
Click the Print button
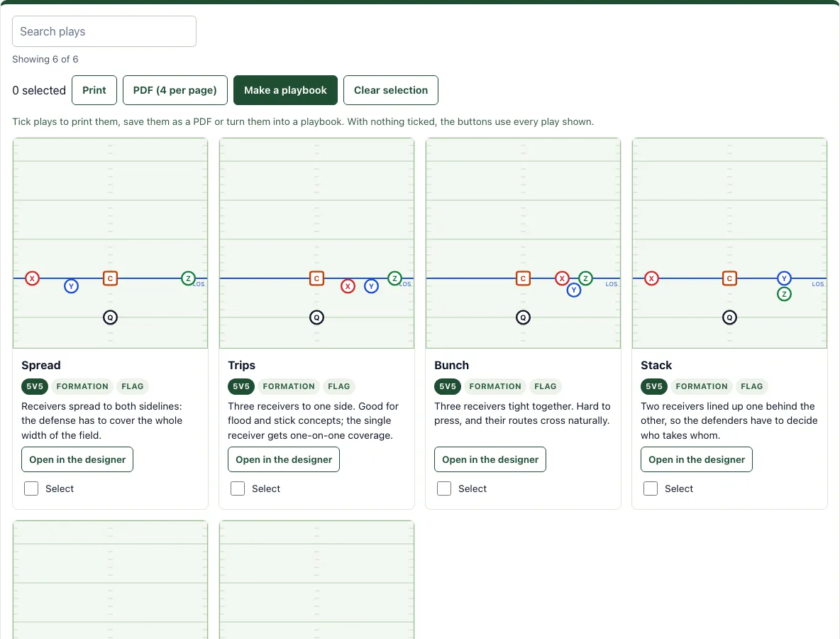94,90
